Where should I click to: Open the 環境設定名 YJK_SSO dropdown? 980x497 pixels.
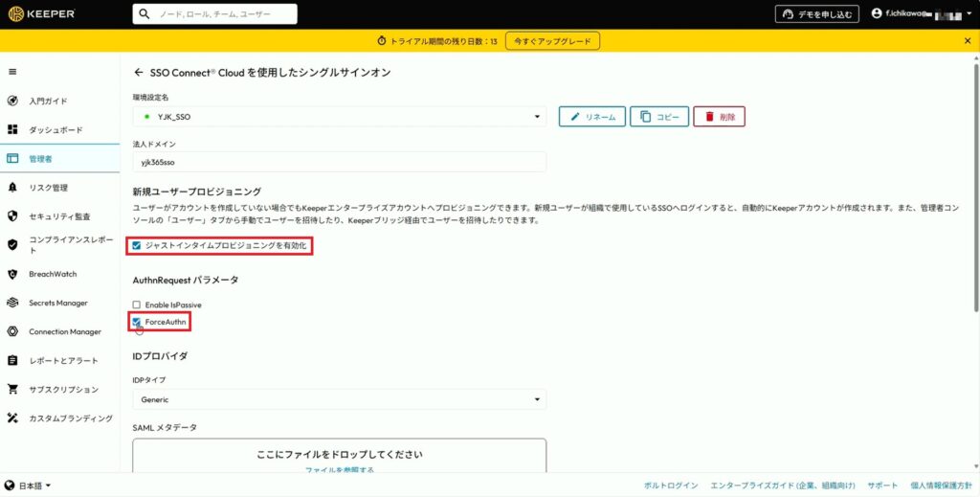click(340, 116)
